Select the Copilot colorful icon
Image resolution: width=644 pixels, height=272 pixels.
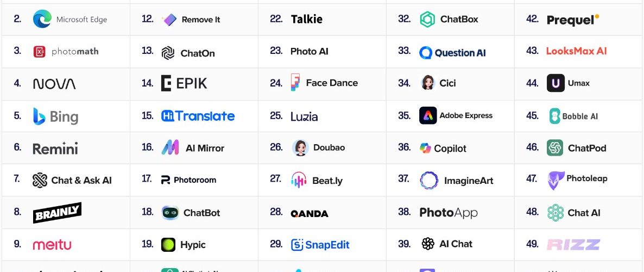(x=425, y=148)
